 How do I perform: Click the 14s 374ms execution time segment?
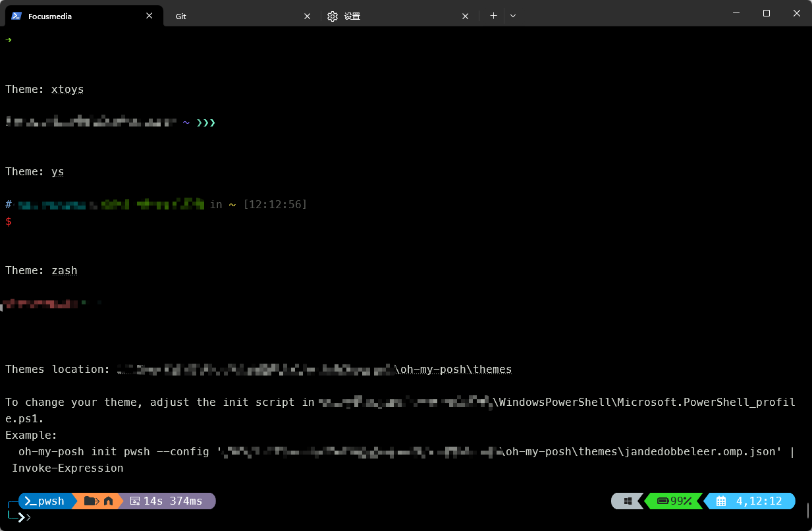[168, 501]
